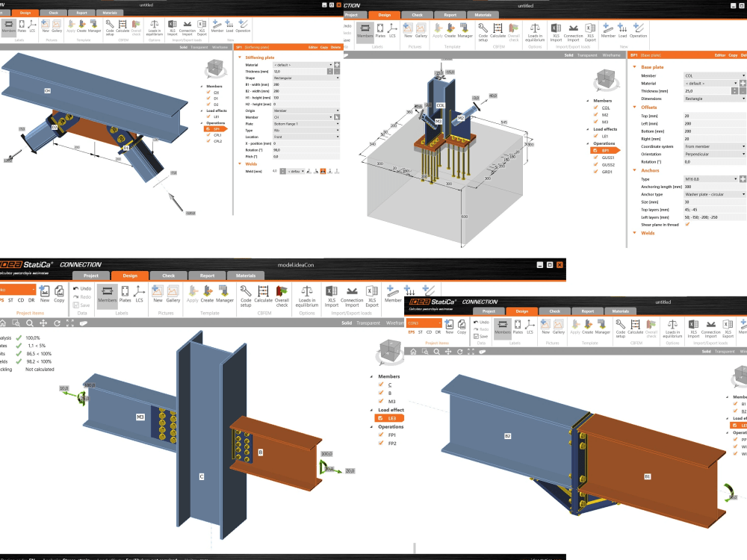This screenshot has width=747, height=560.
Task: Click Calculate in the base plate window
Action: (498, 30)
